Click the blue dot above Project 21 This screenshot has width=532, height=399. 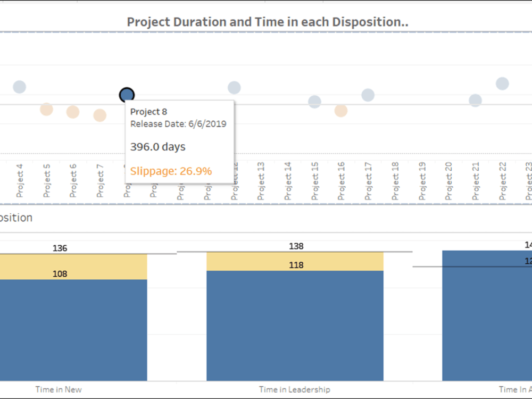(474, 100)
